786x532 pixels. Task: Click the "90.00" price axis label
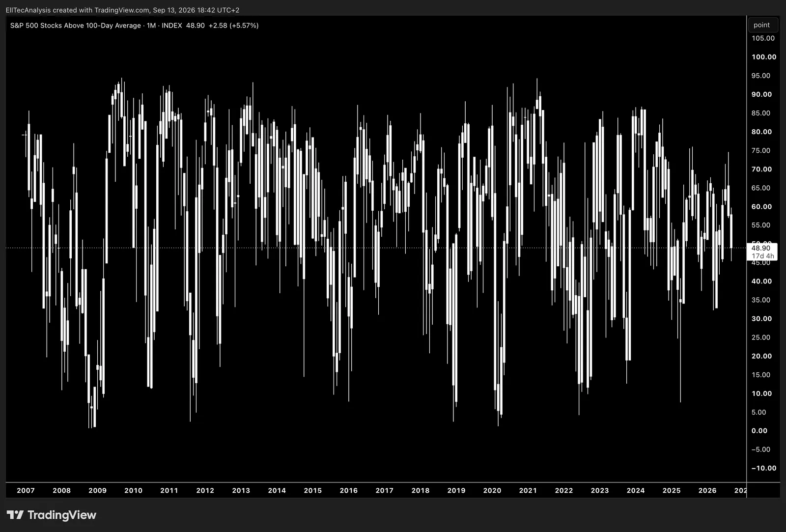tap(761, 94)
